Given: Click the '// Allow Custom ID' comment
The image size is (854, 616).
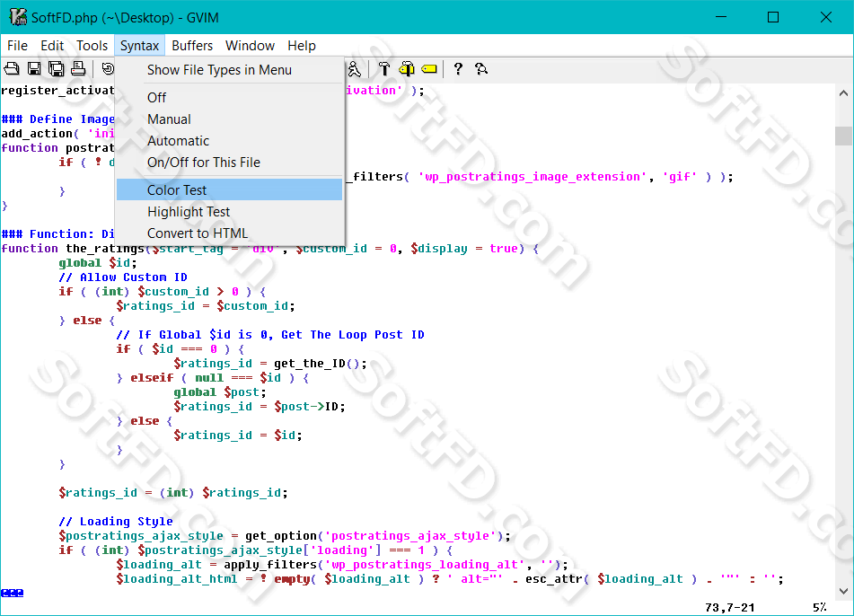Looking at the screenshot, I should [123, 277].
